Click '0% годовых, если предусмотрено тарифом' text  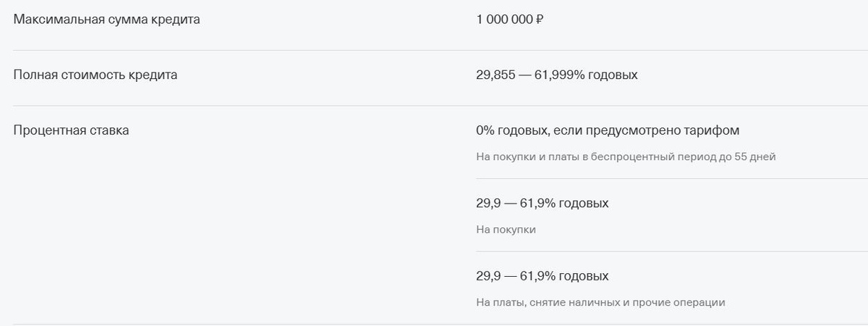[x=608, y=130]
